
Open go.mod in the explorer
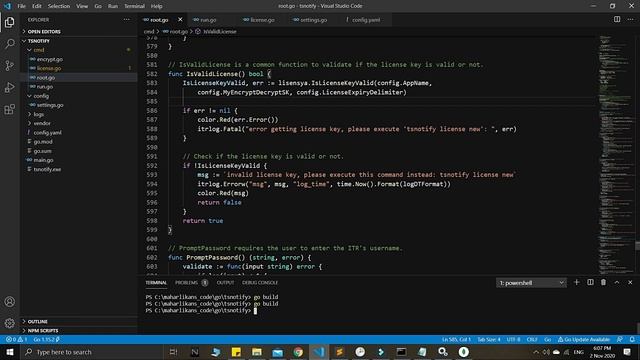coord(43,142)
